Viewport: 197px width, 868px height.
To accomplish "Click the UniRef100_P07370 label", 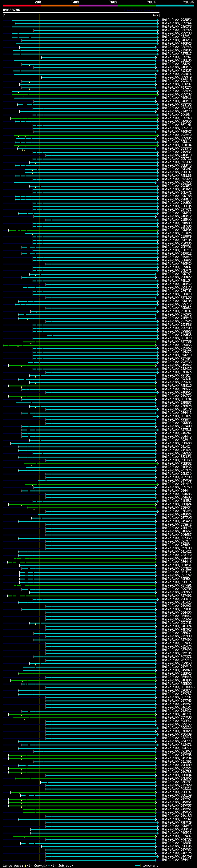I will pos(177,470).
